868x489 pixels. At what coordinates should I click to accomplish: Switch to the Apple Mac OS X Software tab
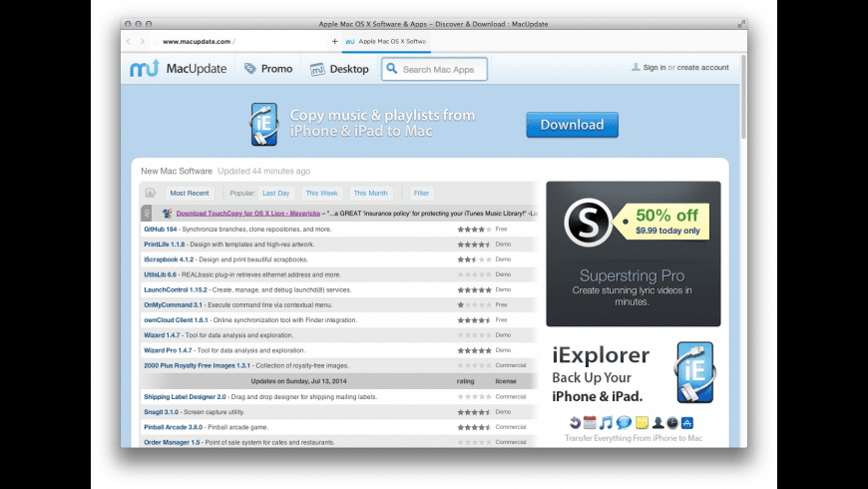click(x=386, y=42)
